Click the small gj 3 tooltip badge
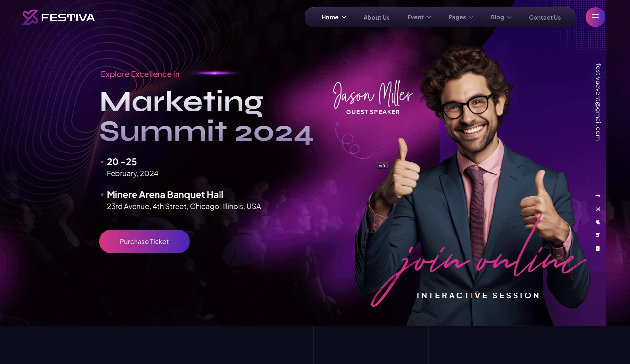 (x=382, y=165)
